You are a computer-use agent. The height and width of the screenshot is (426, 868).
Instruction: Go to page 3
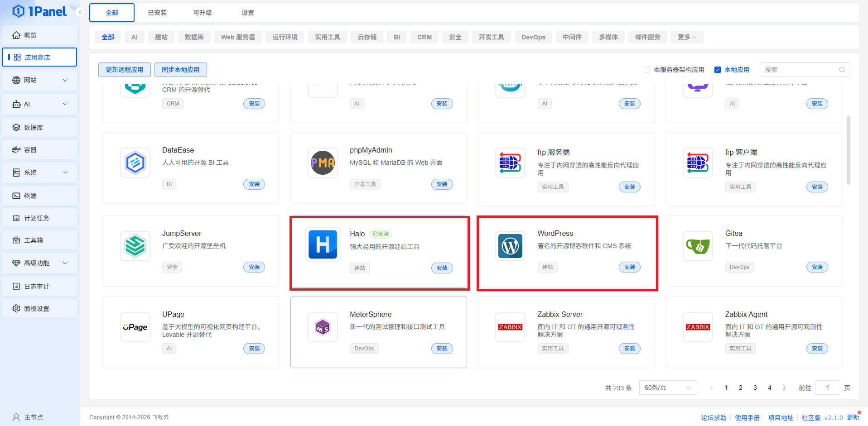click(755, 388)
